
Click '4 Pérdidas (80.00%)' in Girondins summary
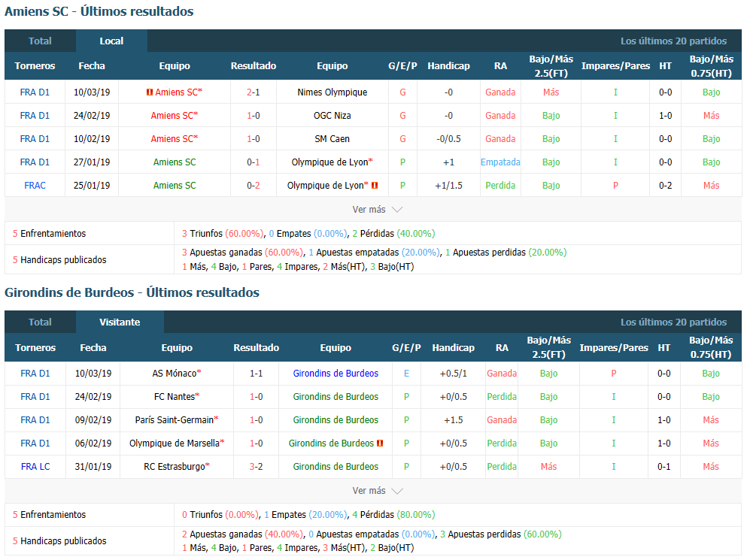click(393, 515)
